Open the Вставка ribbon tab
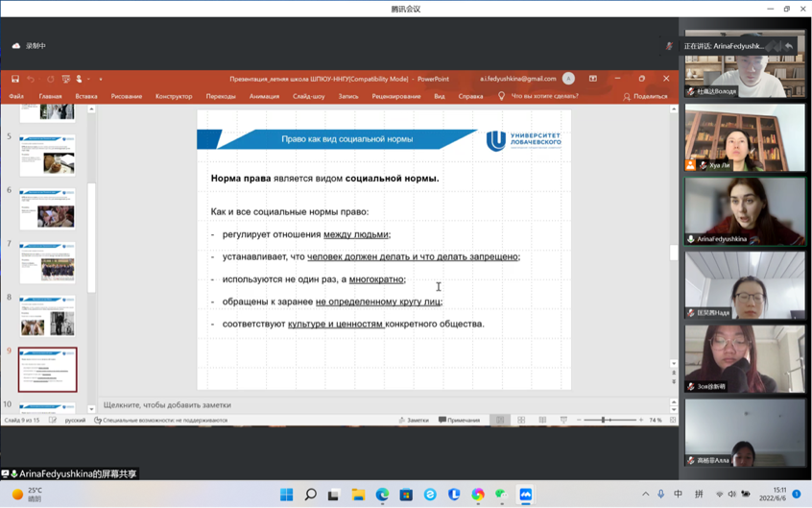812x508 pixels. pos(85,96)
